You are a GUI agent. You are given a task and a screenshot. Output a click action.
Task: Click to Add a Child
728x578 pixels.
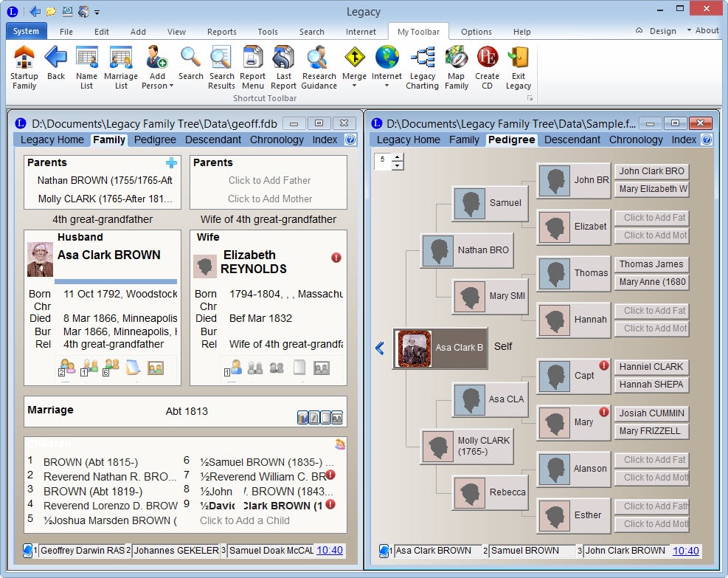point(245,520)
